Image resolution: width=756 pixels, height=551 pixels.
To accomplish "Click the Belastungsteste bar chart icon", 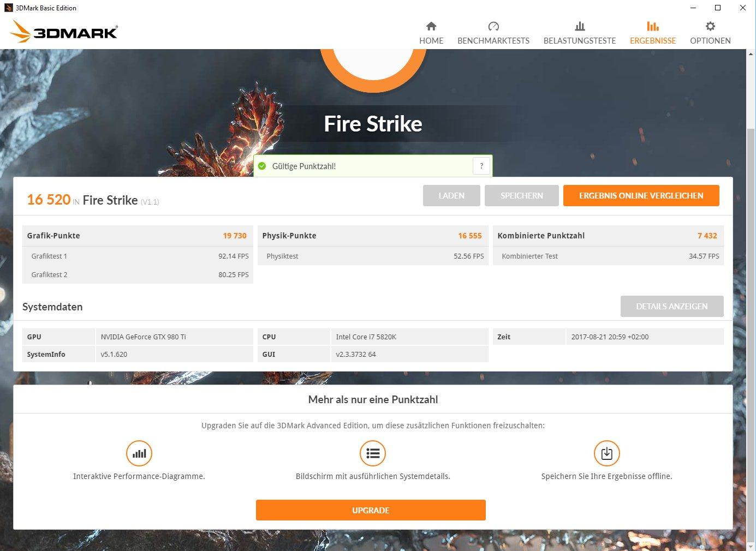I will click(580, 26).
